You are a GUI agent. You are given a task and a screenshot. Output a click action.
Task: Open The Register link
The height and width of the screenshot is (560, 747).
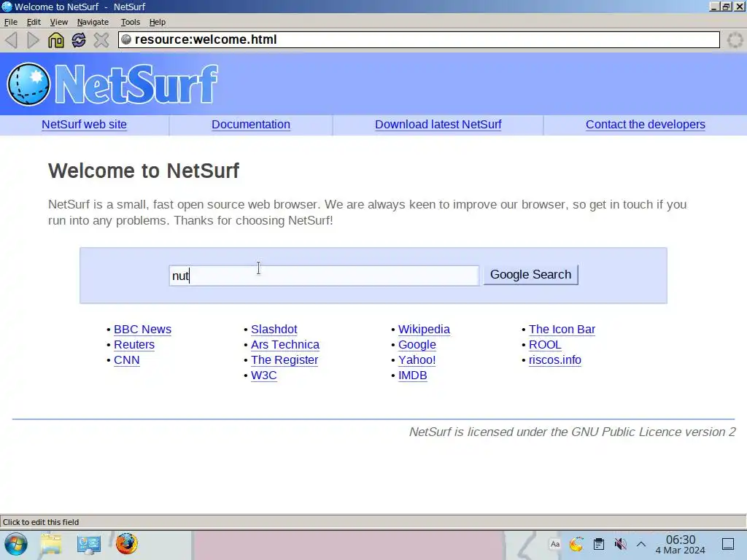coord(285,359)
